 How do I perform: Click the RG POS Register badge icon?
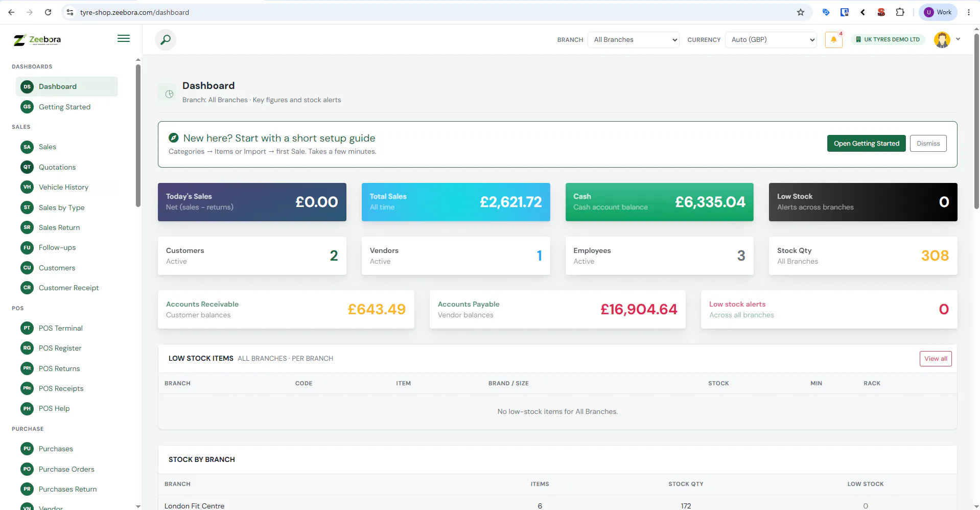click(x=27, y=348)
